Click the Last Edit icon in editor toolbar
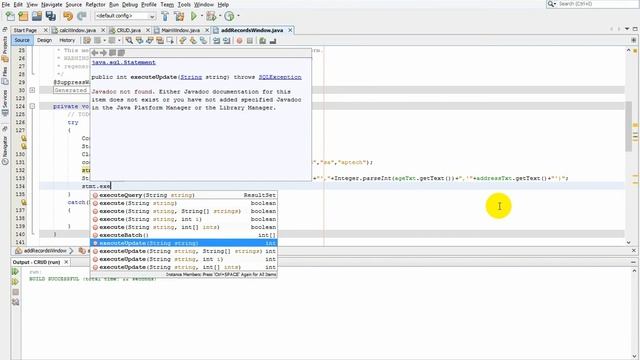 pyautogui.click(x=87, y=40)
